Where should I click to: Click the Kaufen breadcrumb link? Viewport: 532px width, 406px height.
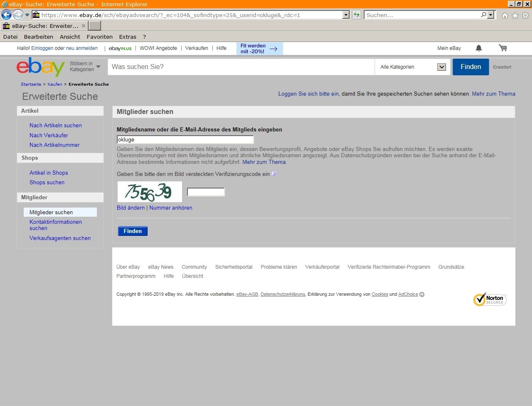pyautogui.click(x=55, y=84)
